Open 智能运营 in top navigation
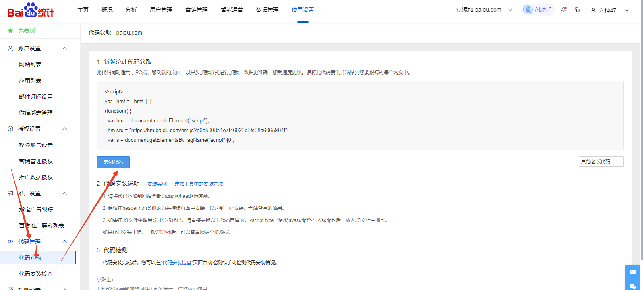The height and width of the screenshot is (290, 644). click(232, 10)
